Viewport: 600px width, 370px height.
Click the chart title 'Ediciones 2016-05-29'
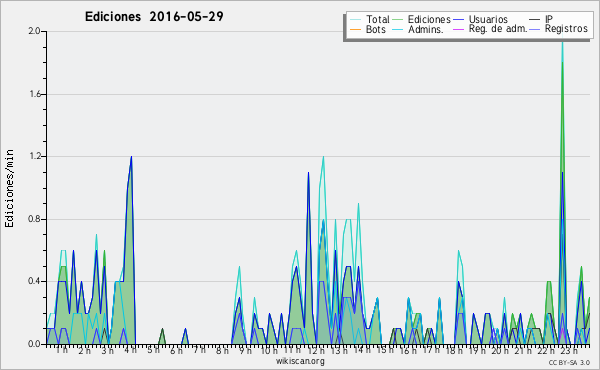(154, 16)
